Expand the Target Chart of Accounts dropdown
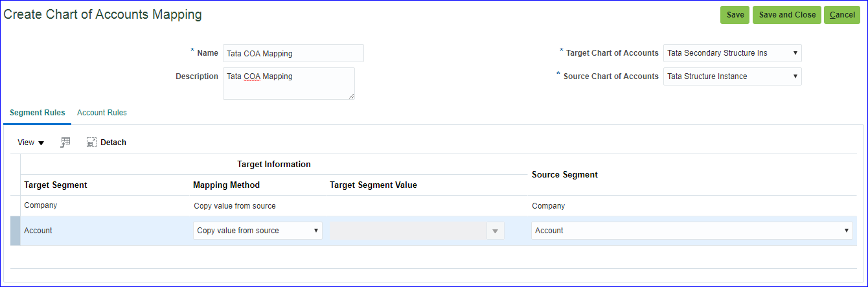 click(x=732, y=53)
